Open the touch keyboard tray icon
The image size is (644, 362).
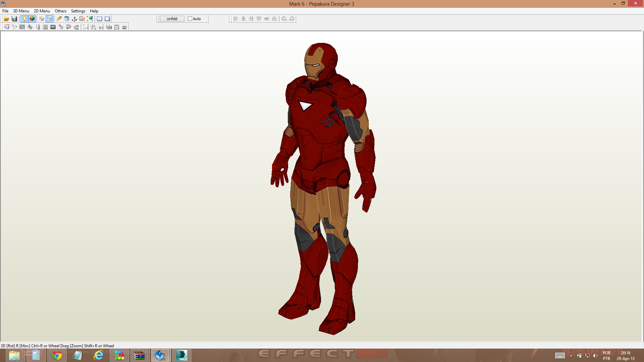[x=560, y=356]
